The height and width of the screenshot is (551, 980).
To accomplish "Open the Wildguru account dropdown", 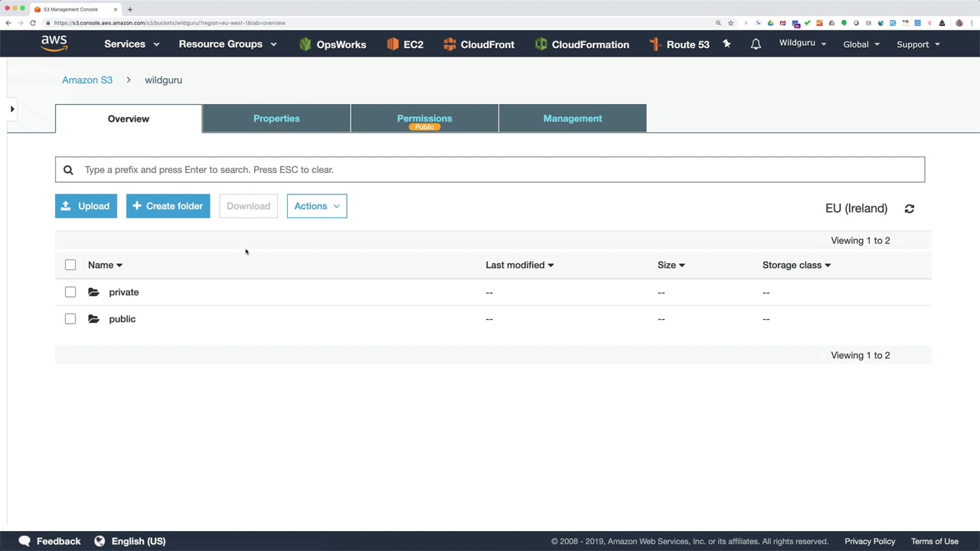I will coord(802,44).
